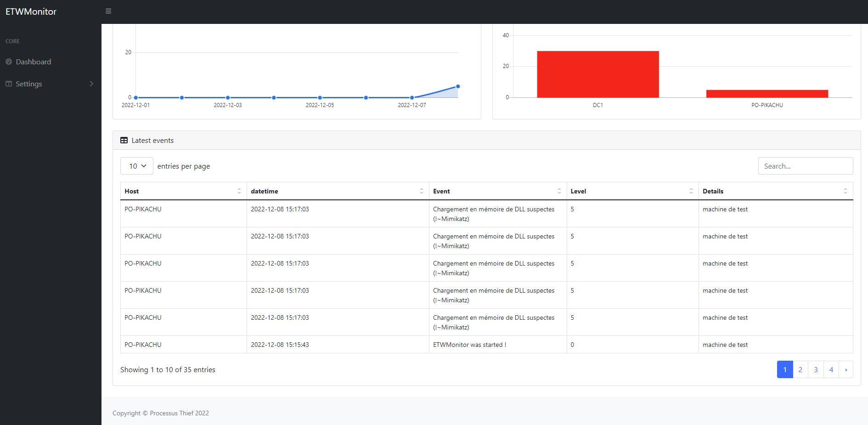Image resolution: width=868 pixels, height=425 pixels.
Task: Click the 'Latest events' panel title
Action: pyautogui.click(x=152, y=141)
